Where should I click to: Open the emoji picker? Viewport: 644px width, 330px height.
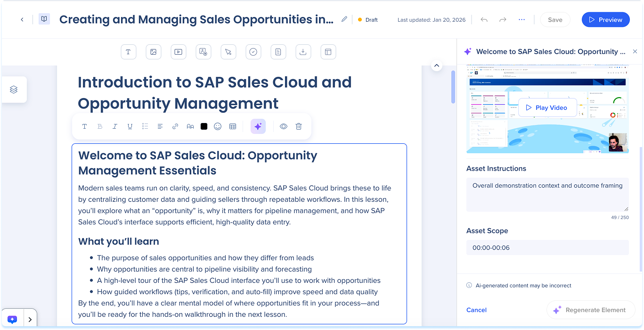coord(217,126)
